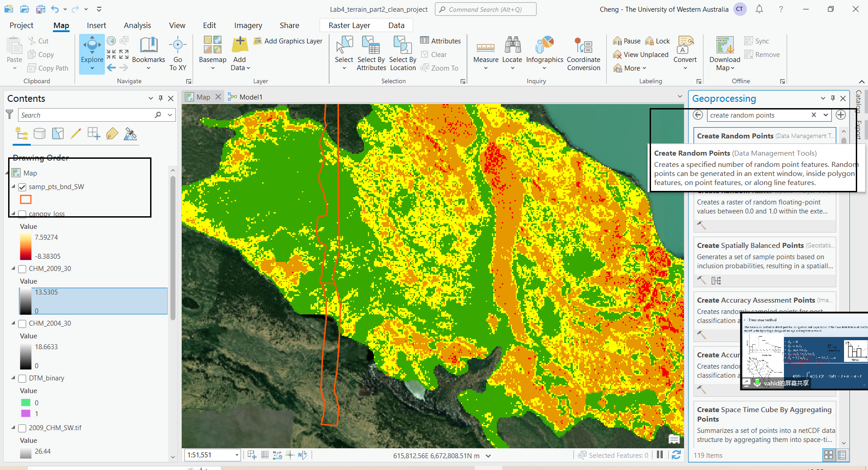The height and width of the screenshot is (470, 868).
Task: Switch to the Analysis ribbon tab
Action: click(137, 25)
